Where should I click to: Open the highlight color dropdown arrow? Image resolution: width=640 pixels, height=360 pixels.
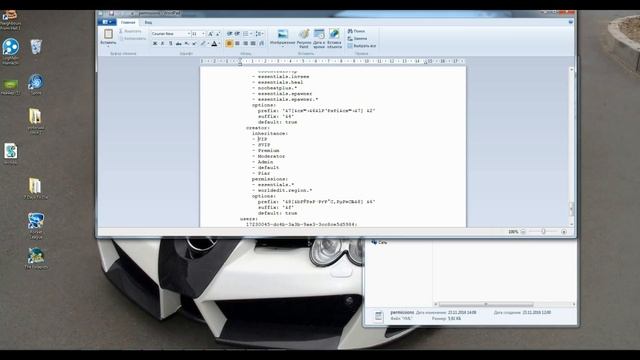(x=208, y=43)
